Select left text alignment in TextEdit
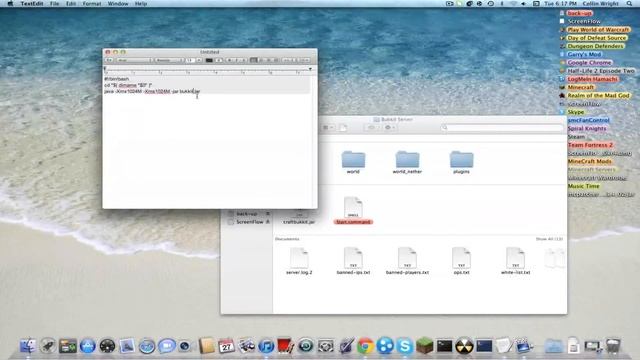 coord(254,60)
